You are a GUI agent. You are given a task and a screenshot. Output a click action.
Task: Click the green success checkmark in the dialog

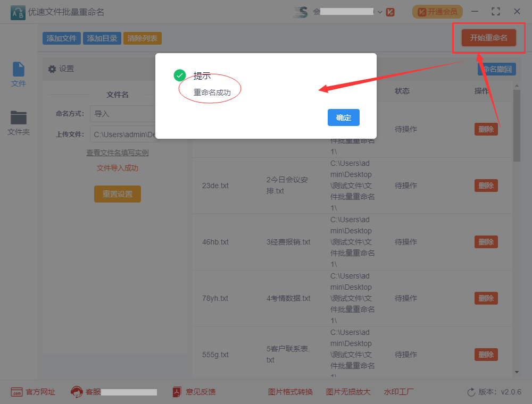tap(179, 75)
